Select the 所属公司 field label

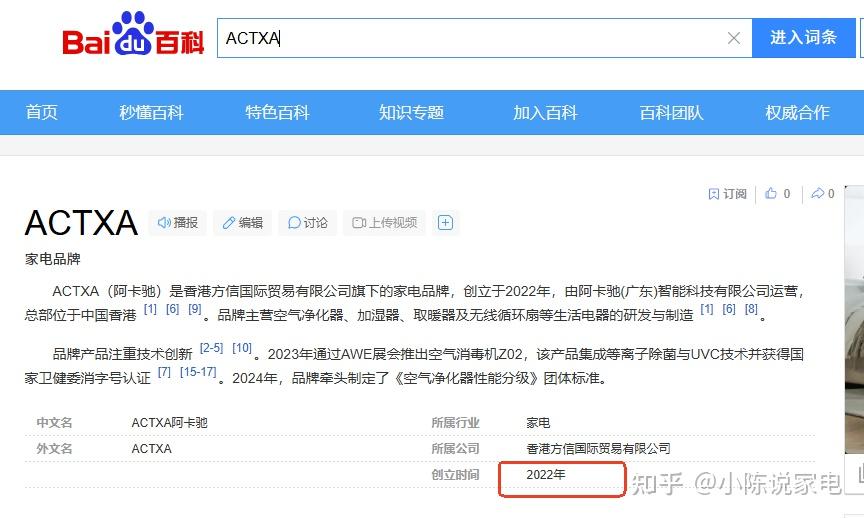tap(455, 449)
